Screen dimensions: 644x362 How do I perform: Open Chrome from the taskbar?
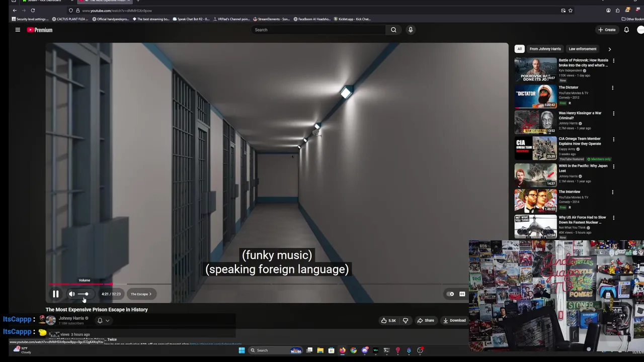(353, 350)
